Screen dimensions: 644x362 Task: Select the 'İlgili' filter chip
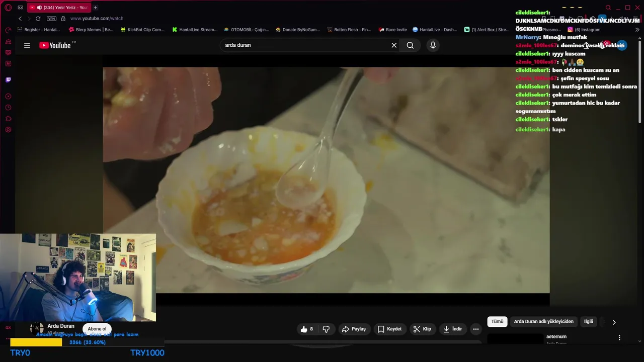click(x=588, y=322)
